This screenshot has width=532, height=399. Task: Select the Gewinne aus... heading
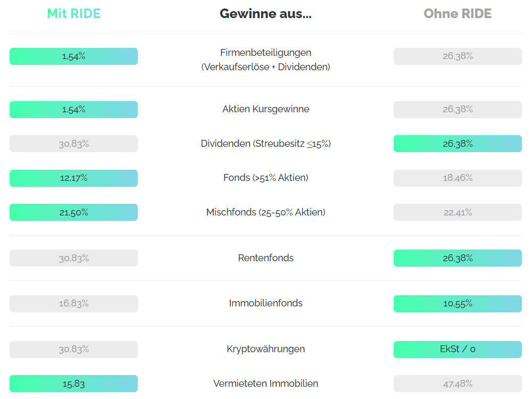click(x=265, y=14)
